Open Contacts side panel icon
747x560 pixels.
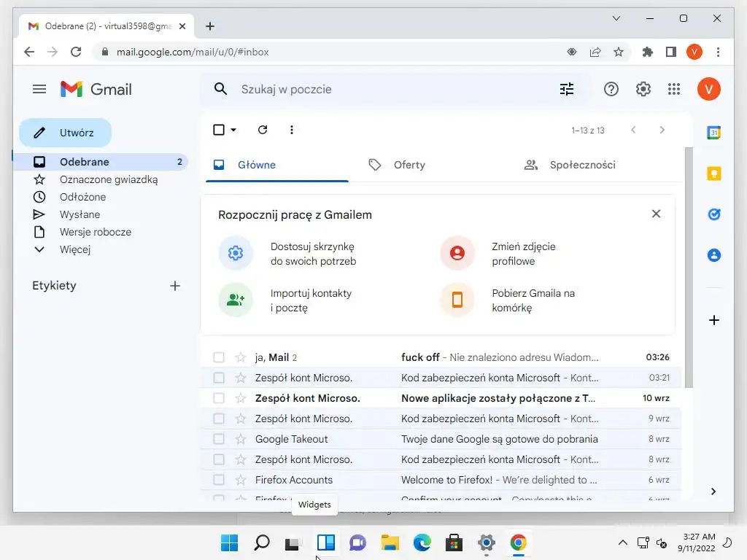coord(713,255)
